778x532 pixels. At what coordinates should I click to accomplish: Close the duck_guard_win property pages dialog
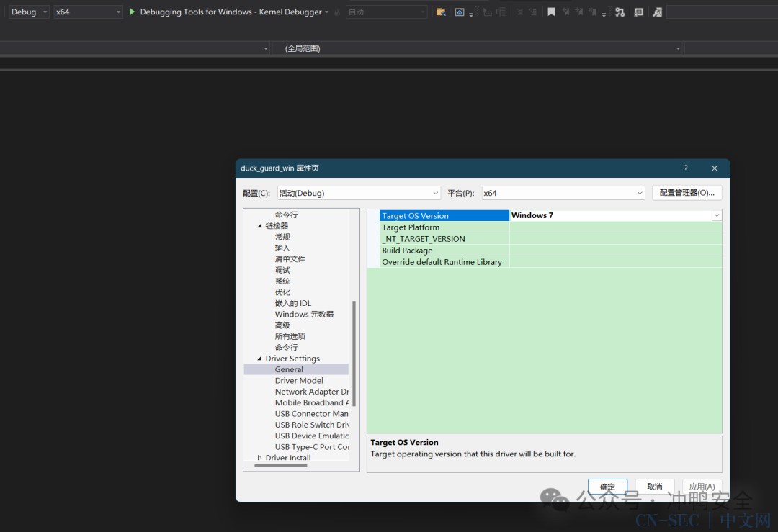[x=715, y=168]
